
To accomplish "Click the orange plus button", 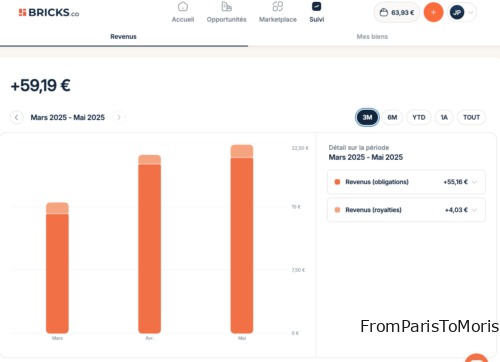I will tap(433, 13).
